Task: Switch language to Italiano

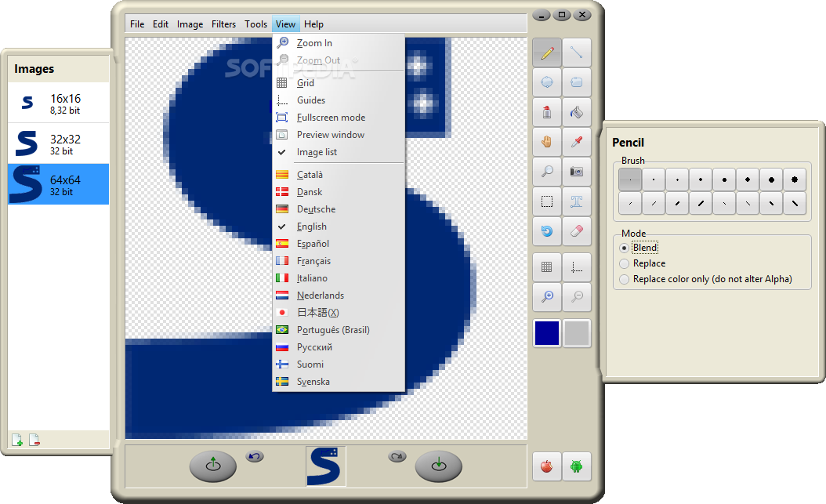Action: (339, 278)
